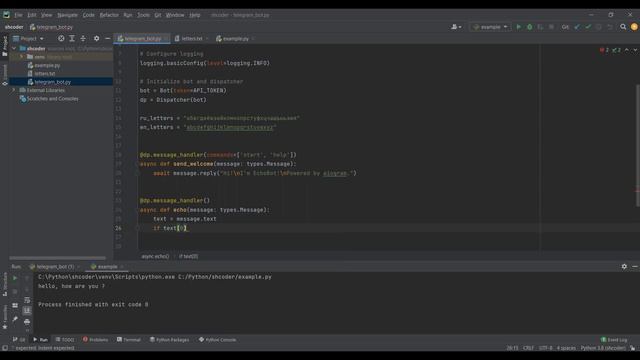Viewport: 640px width, 360px height.
Task: Open the Tools menu
Action: [143, 15]
